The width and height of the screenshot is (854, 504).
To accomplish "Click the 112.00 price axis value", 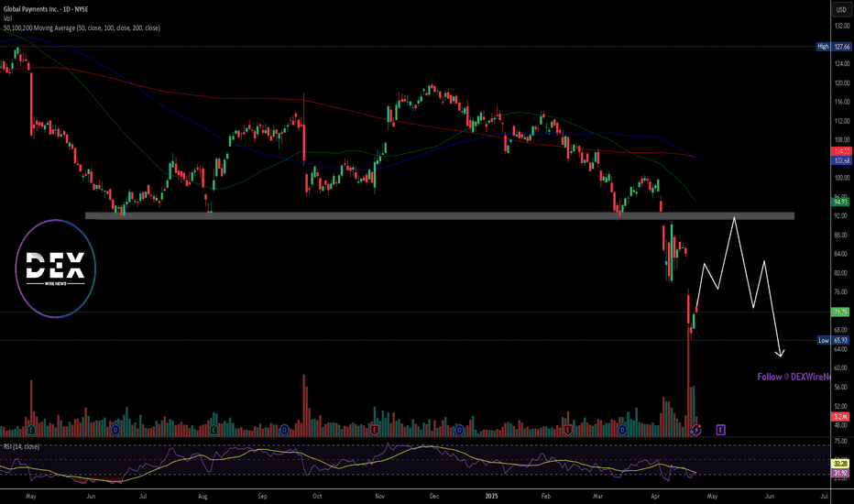I will pyautogui.click(x=842, y=121).
